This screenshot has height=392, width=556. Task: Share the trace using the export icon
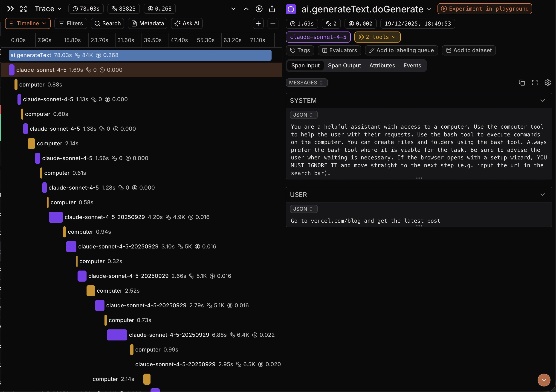[272, 9]
